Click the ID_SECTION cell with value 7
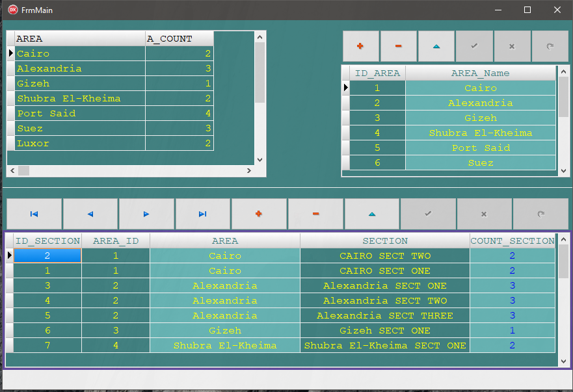This screenshot has height=392, width=573. pos(47,346)
